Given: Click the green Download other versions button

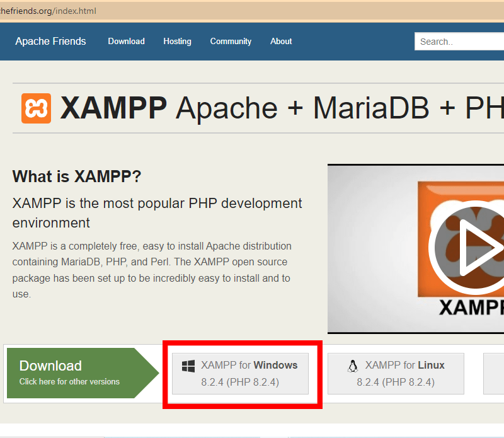Looking at the screenshot, I should tap(83, 373).
